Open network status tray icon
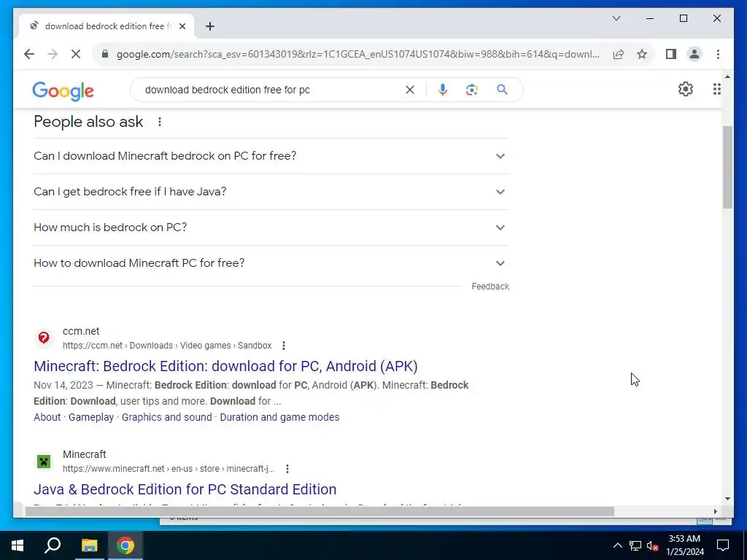747x560 pixels. (x=635, y=545)
